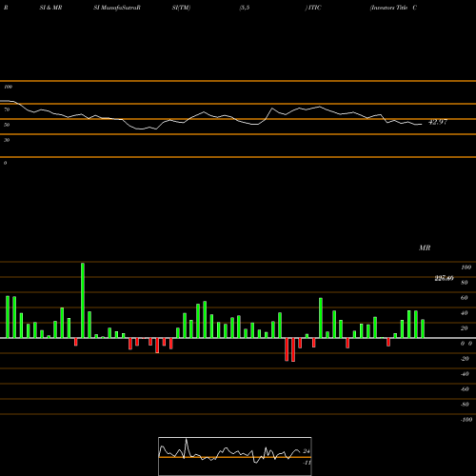Click the 24 label in mini chart
The width and height of the screenshot is (476, 476).
pyautogui.click(x=307, y=451)
